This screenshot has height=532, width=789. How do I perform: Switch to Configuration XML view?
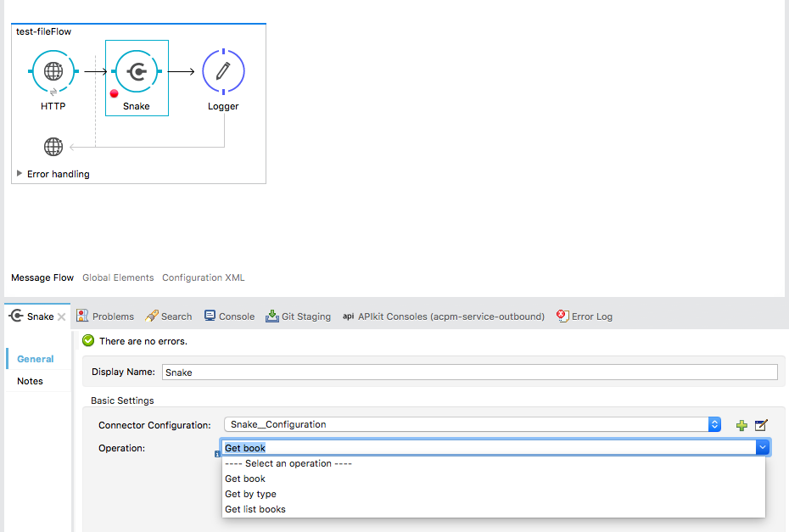[203, 277]
